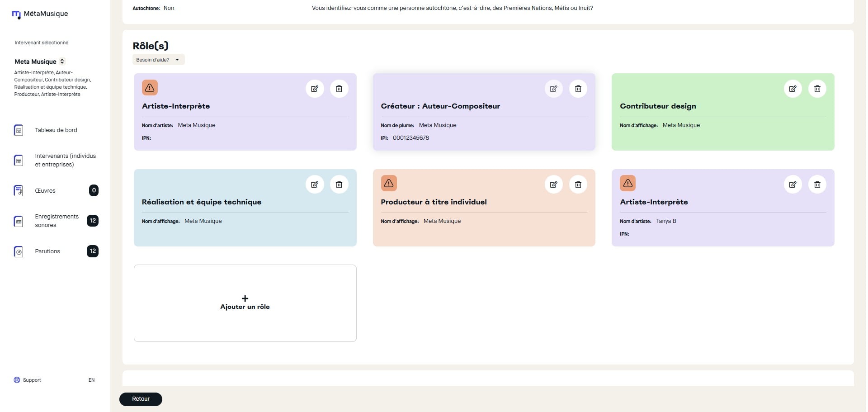Image resolution: width=868 pixels, height=412 pixels.
Task: Open the Parutions page
Action: pyautogui.click(x=47, y=251)
